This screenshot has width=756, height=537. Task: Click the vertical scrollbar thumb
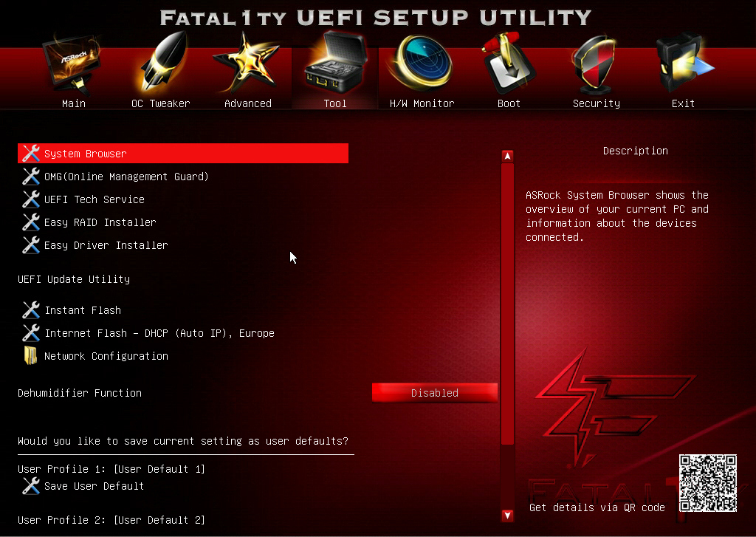pos(507,304)
